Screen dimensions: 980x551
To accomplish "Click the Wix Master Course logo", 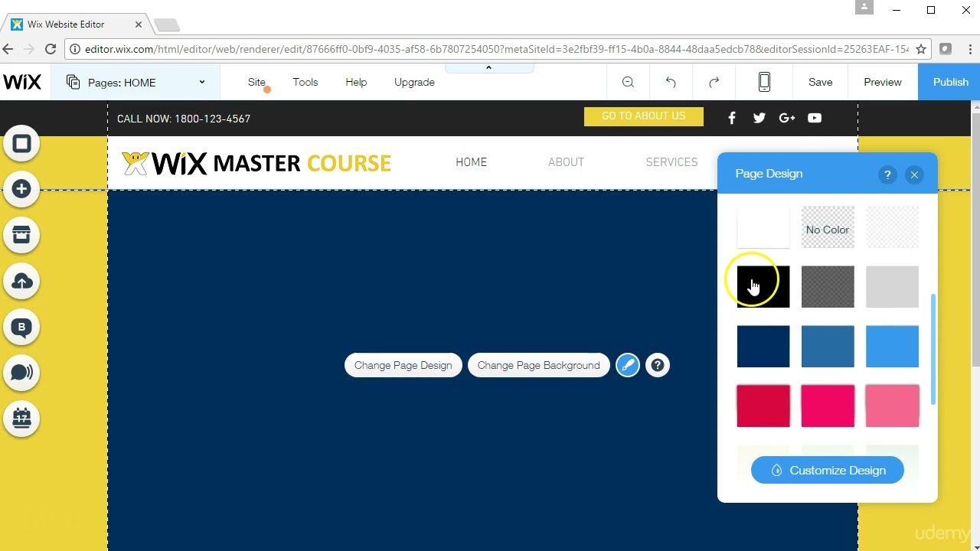I will pos(256,163).
